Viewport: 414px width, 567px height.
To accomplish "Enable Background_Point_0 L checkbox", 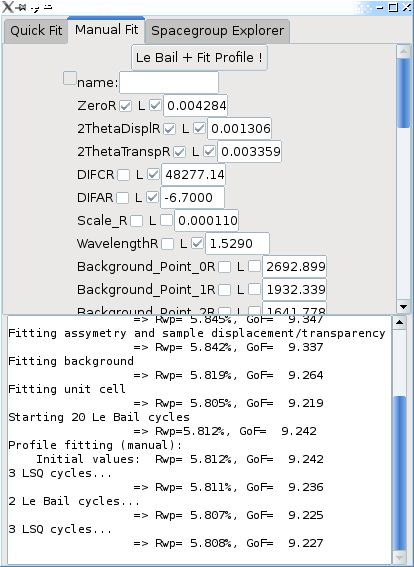I will click(x=254, y=266).
